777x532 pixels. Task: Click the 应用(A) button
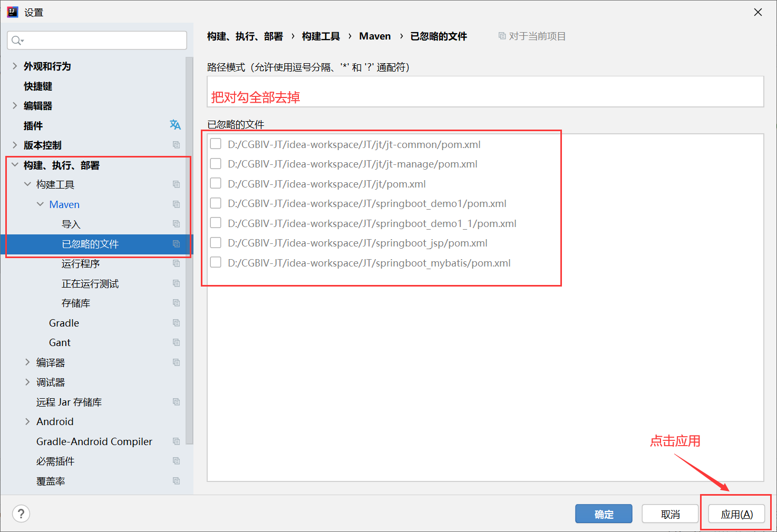736,514
